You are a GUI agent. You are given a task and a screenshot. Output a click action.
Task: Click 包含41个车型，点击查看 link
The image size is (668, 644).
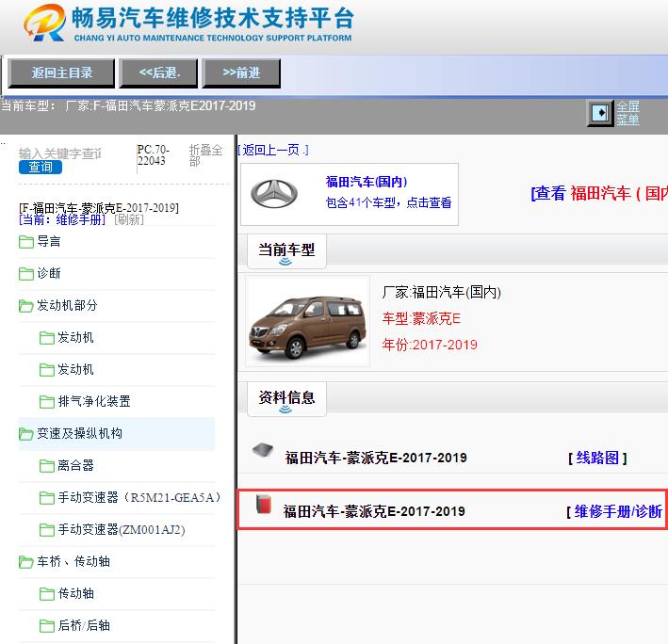tap(388, 202)
